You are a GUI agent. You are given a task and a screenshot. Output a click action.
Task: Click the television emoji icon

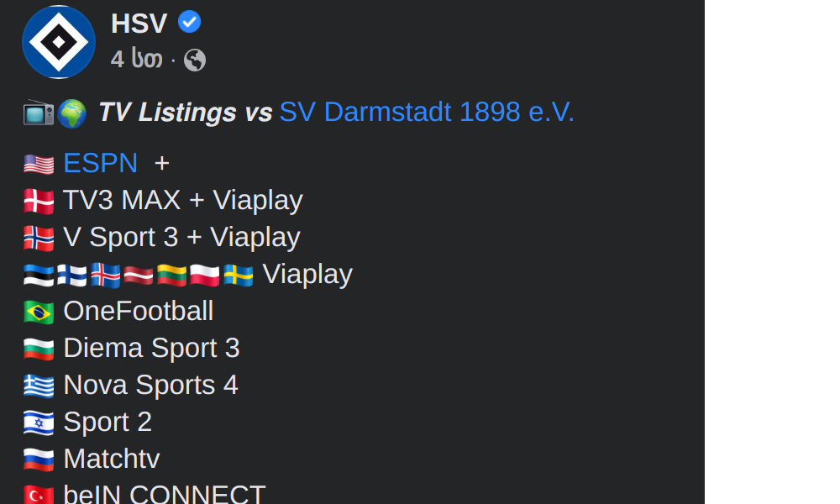(x=38, y=113)
